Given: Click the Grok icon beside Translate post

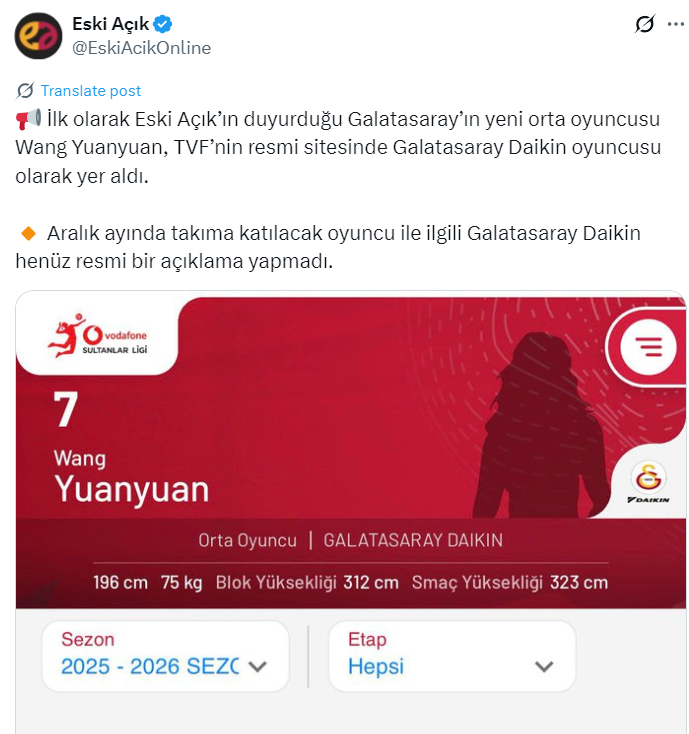Looking at the screenshot, I should (x=25, y=90).
